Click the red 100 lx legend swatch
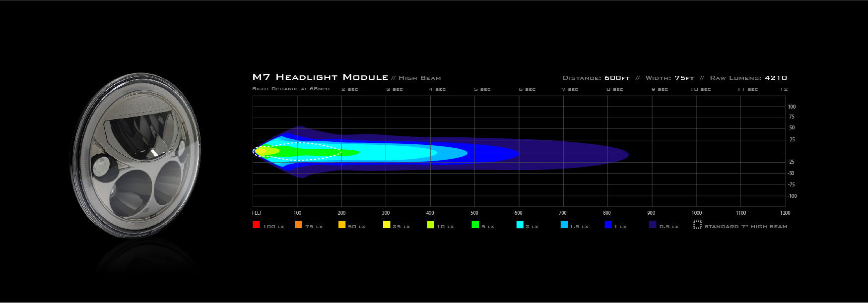This screenshot has height=303, width=868. tap(256, 225)
